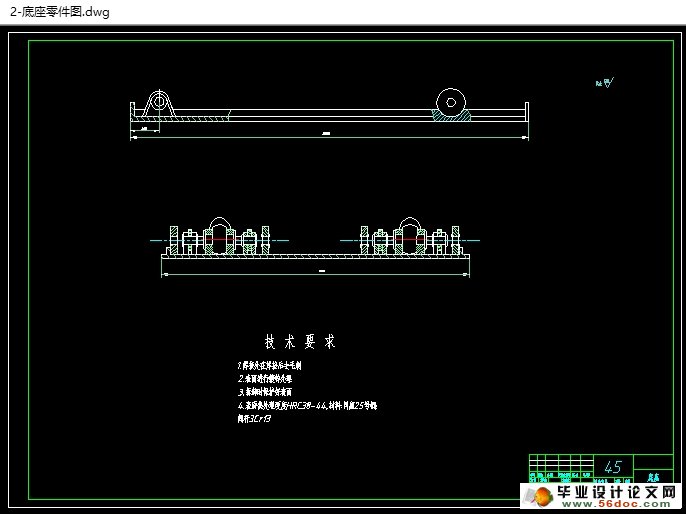Image resolution: width=686 pixels, height=514 pixels.
Task: Click the surface roughness symbol in top-right corner
Action: pos(605,83)
